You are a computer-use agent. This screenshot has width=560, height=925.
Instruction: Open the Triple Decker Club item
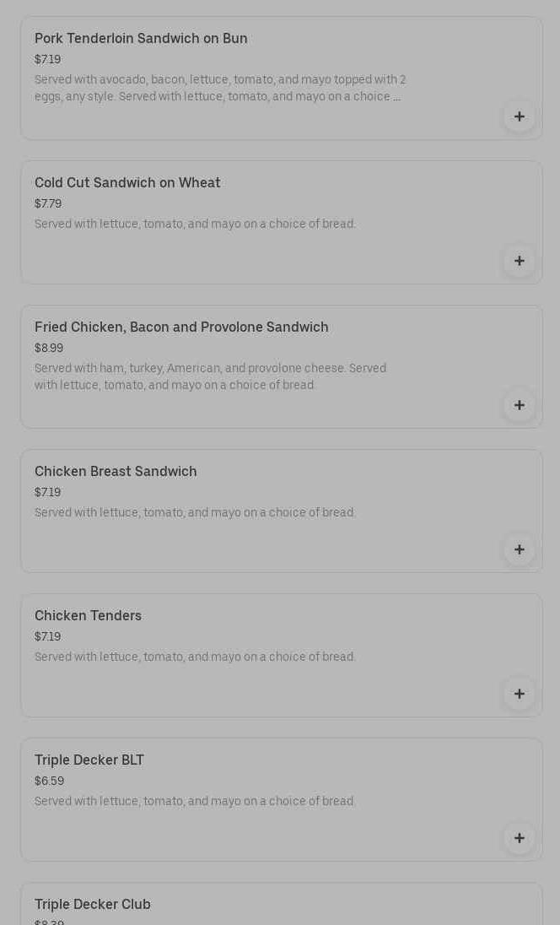(93, 905)
